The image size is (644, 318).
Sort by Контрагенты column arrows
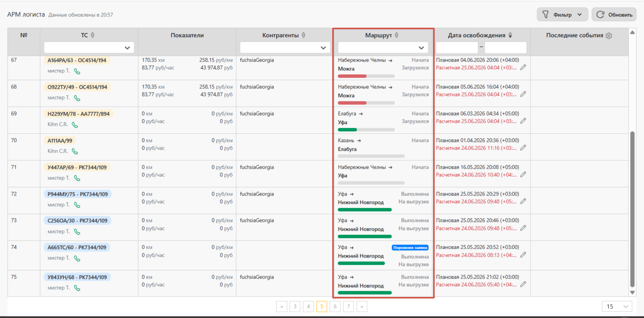point(304,35)
